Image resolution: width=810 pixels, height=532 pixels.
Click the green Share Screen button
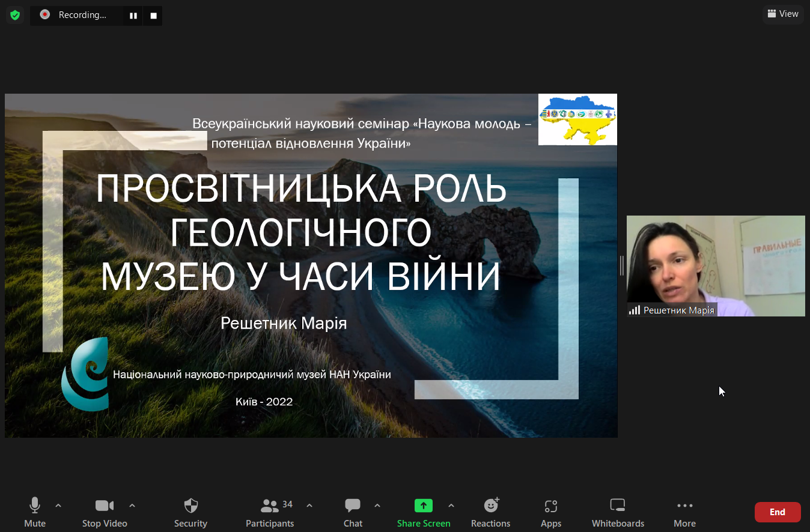point(423,512)
